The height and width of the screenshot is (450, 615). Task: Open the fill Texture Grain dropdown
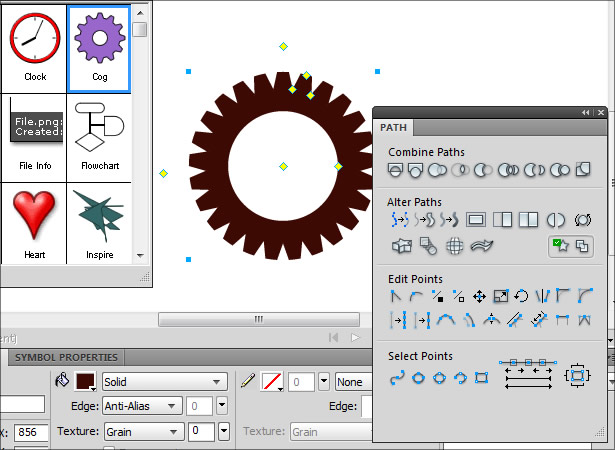[144, 432]
